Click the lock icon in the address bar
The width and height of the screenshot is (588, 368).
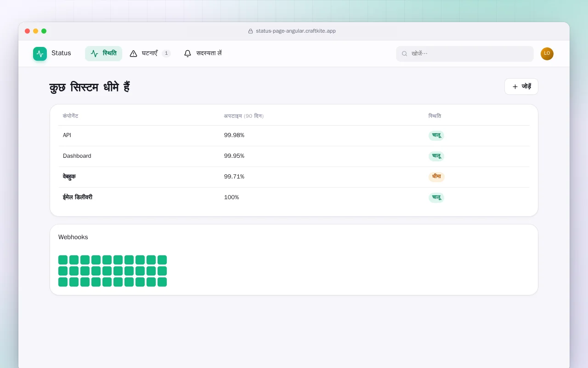250,31
